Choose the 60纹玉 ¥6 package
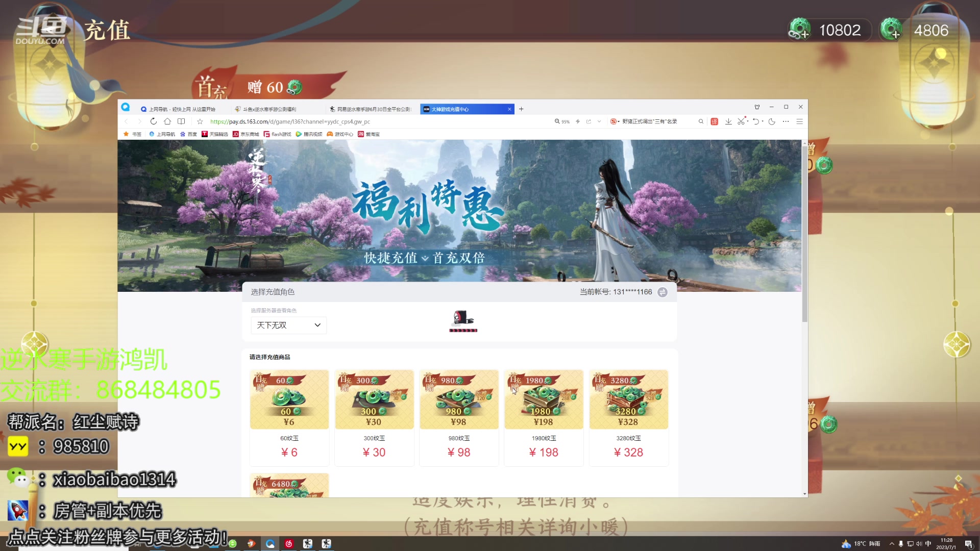 point(289,418)
